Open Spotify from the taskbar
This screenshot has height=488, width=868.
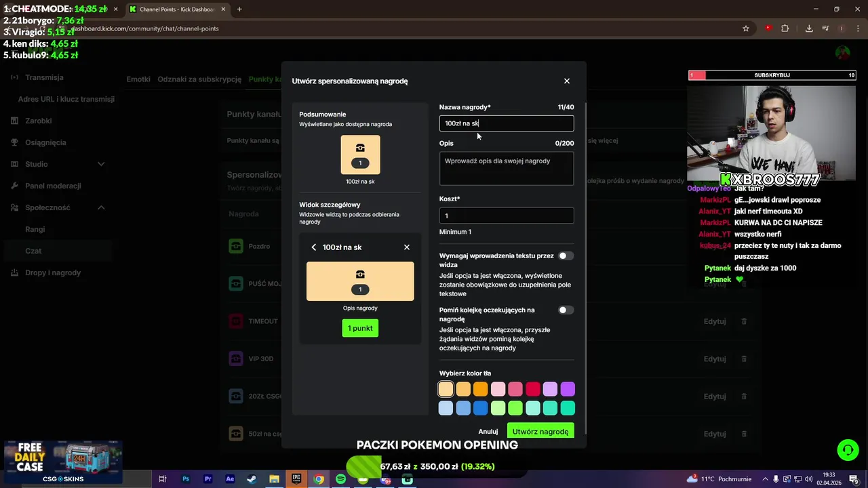coord(340,479)
